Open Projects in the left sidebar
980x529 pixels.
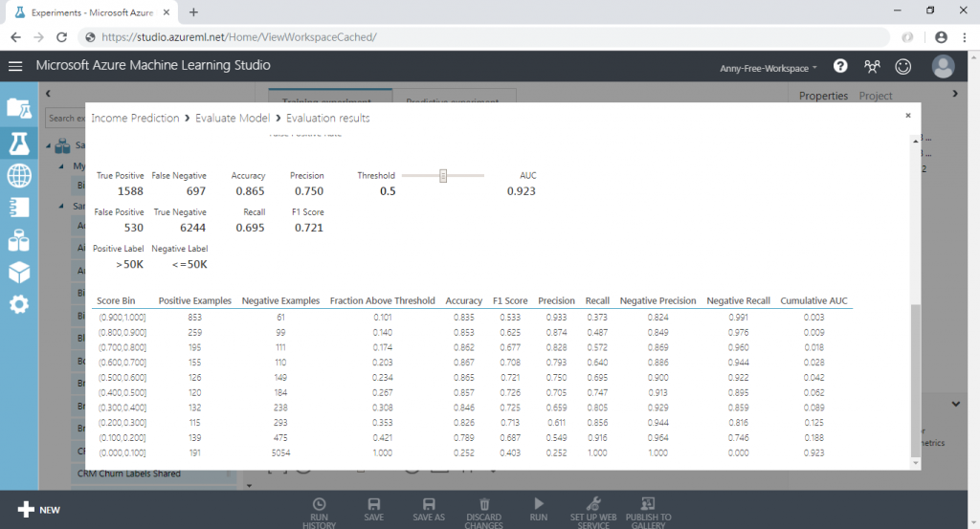click(x=19, y=109)
